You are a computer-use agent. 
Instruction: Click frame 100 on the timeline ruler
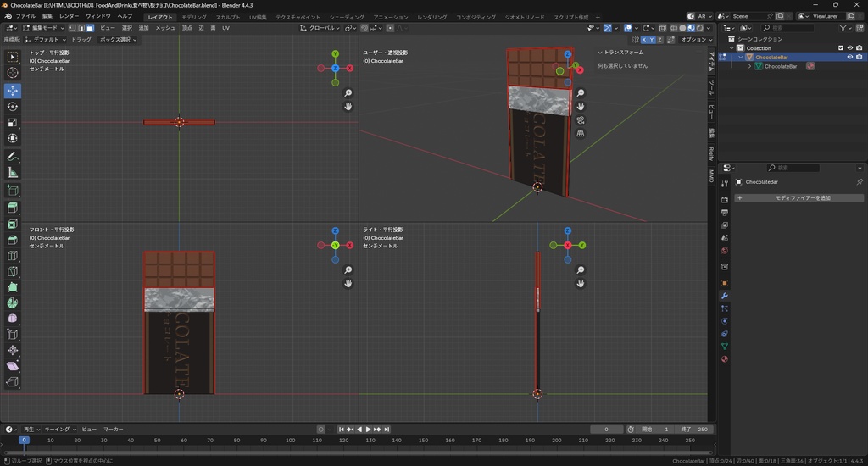tap(290, 441)
